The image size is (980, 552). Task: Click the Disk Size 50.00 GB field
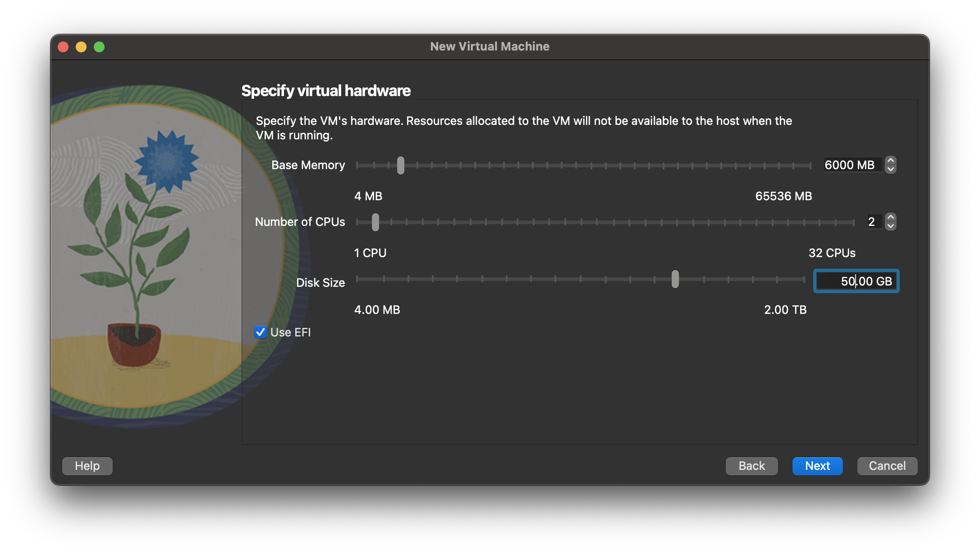(856, 281)
